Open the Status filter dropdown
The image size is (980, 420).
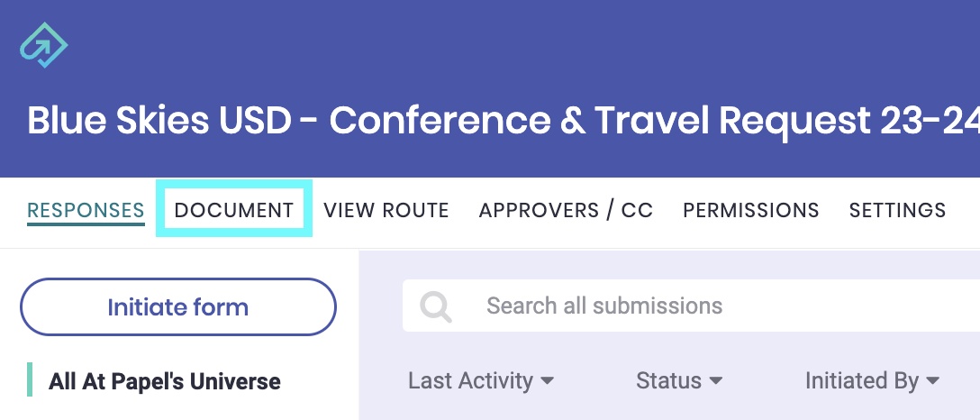coord(679,380)
